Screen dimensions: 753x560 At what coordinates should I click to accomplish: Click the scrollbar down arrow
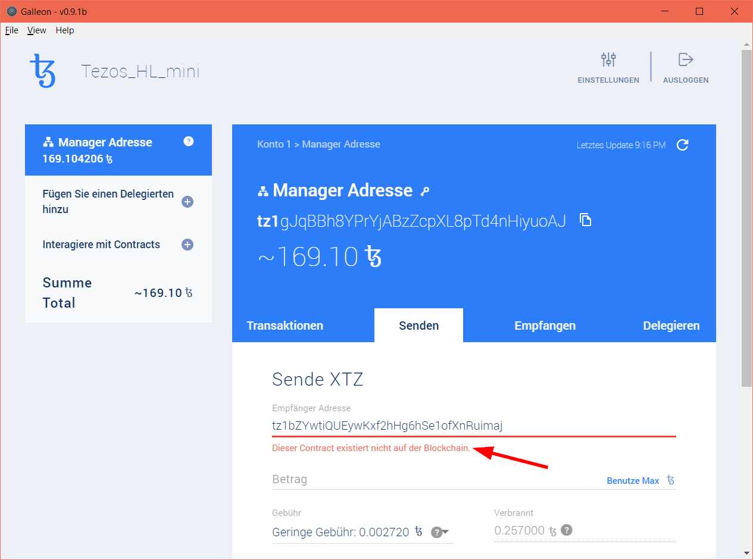746,553
